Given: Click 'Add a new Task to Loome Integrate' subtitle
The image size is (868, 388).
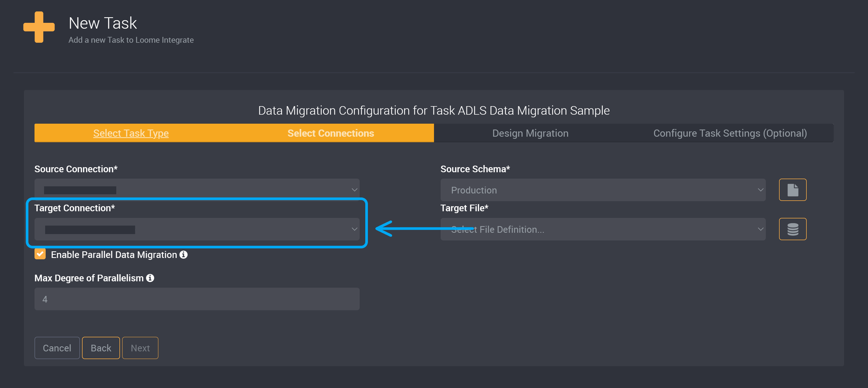Looking at the screenshot, I should pos(131,40).
